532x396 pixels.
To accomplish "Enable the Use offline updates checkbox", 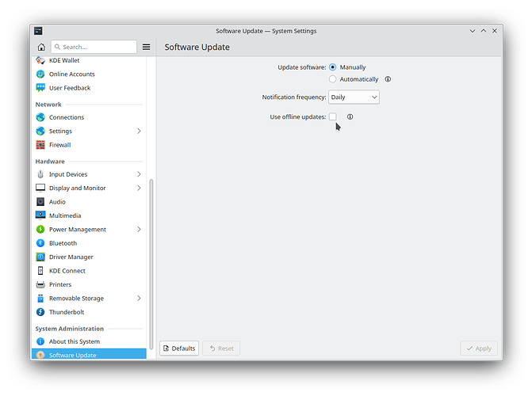I will pos(333,116).
